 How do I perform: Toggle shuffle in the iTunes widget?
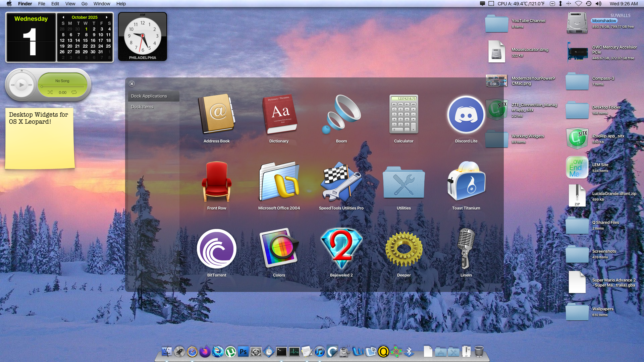pyautogui.click(x=50, y=92)
